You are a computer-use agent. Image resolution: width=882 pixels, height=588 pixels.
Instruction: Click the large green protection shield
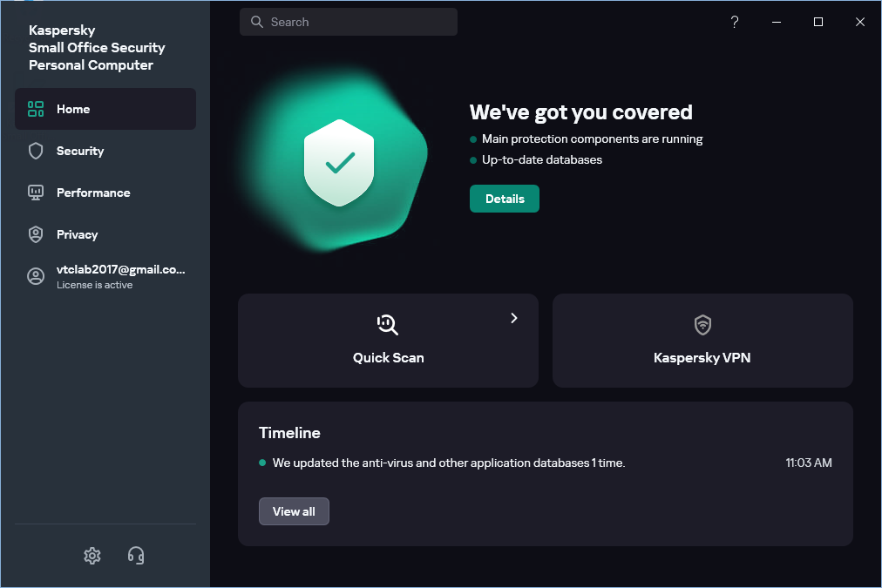point(339,163)
